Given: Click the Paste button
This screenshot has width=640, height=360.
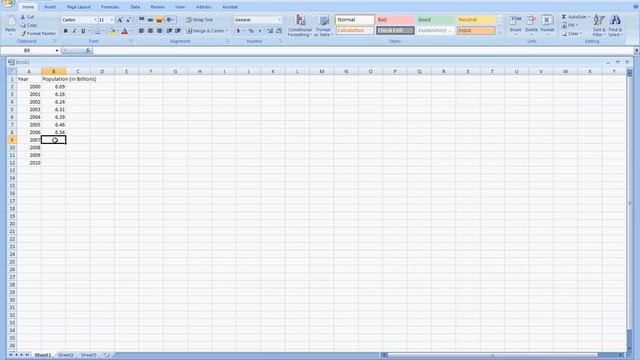Looking at the screenshot, I should pyautogui.click(x=10, y=25).
